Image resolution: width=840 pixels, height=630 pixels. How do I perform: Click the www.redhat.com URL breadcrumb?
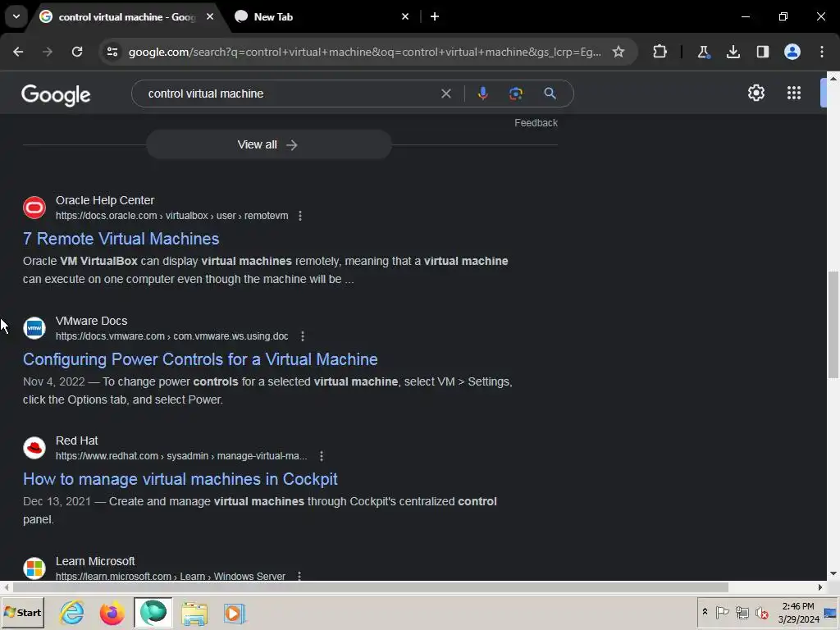tap(181, 456)
